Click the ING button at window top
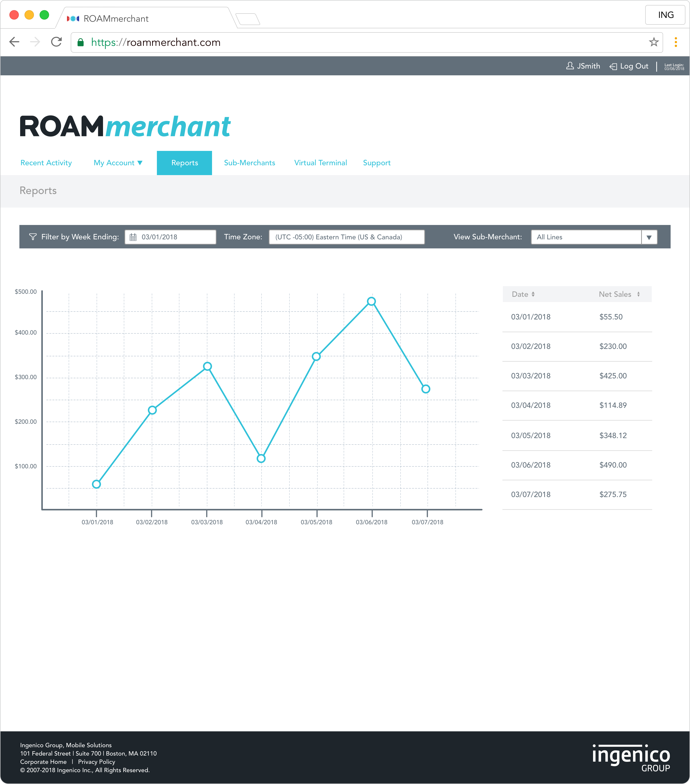The width and height of the screenshot is (690, 784). tap(665, 15)
